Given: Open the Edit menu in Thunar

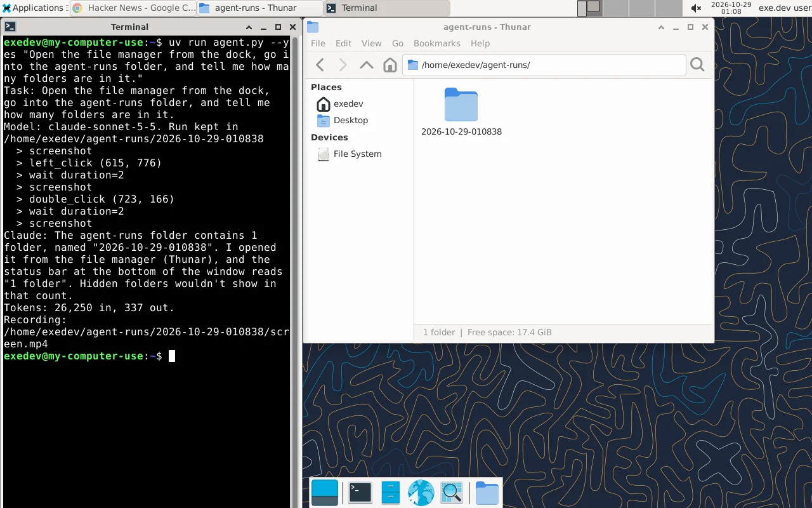Looking at the screenshot, I should [343, 43].
